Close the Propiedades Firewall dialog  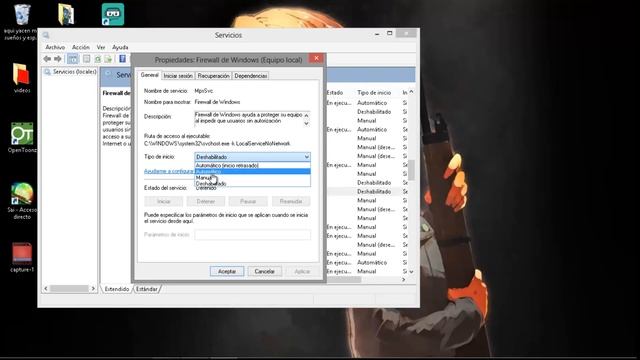[x=316, y=58]
